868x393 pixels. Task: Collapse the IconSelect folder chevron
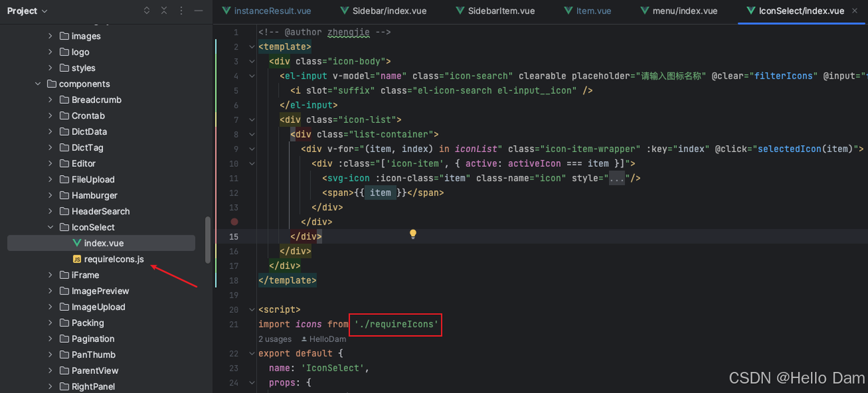pos(50,227)
